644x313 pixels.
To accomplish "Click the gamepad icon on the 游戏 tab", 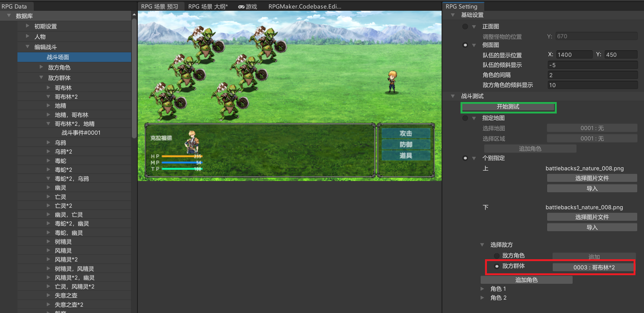I will coord(241,7).
